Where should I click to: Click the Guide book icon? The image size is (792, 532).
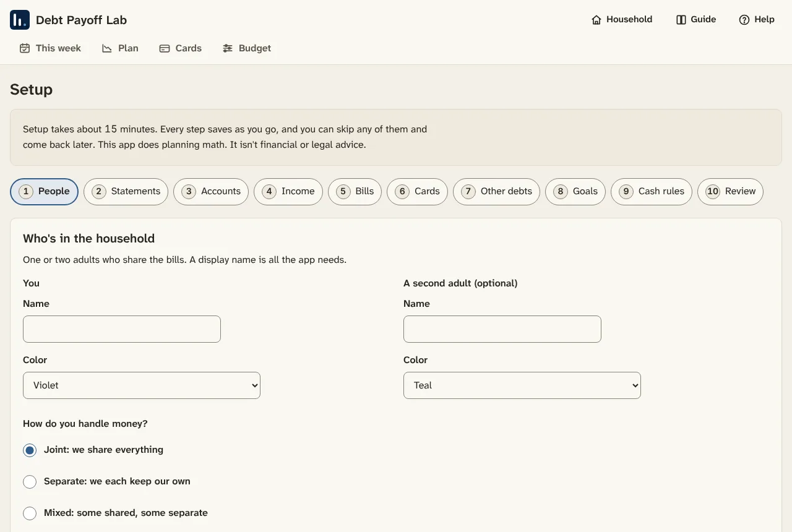coord(681,20)
